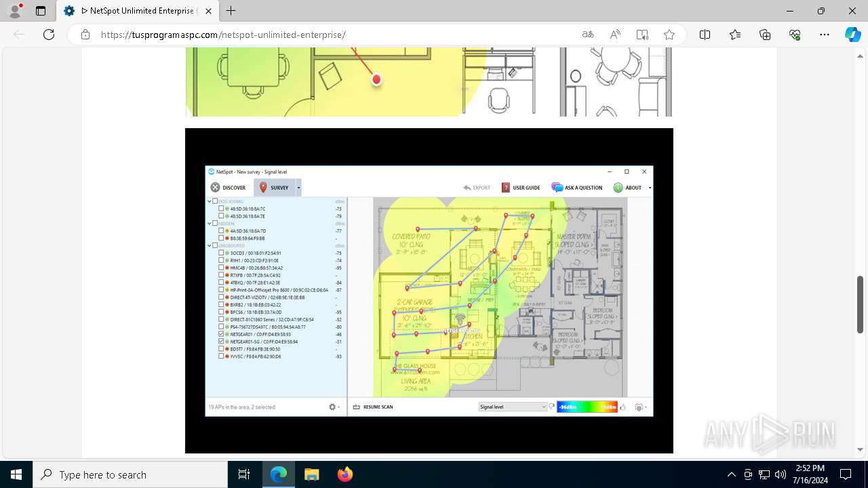
Task: Check the HP-Print-0A-Officejet Pro 8600 checkbox
Action: pyautogui.click(x=221, y=290)
